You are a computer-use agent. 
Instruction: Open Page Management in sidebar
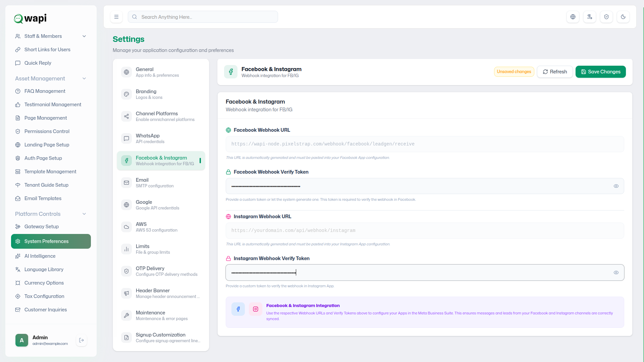tap(51, 118)
